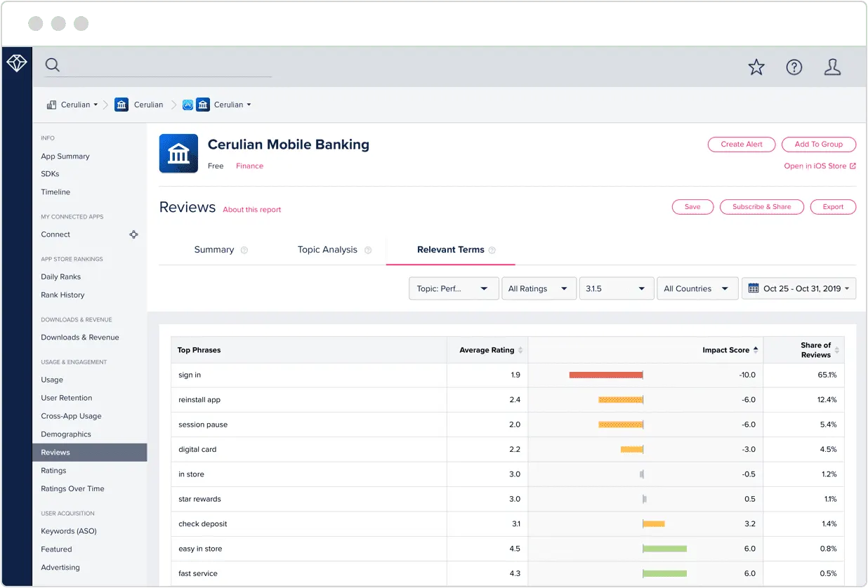Click the calendar icon in date picker
This screenshot has height=588, width=868.
pos(754,288)
